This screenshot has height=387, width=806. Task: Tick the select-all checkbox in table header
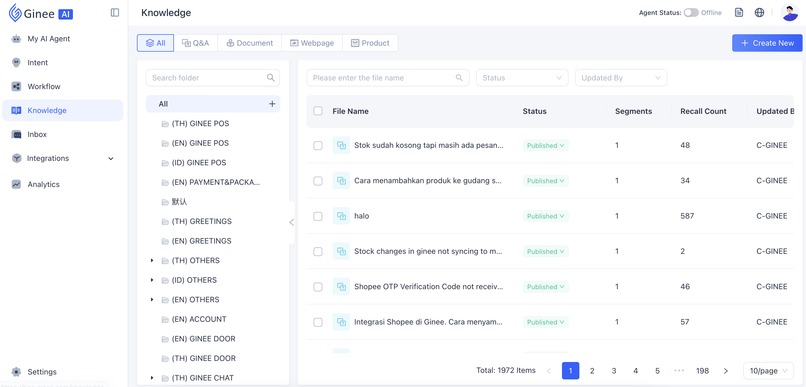click(x=318, y=111)
